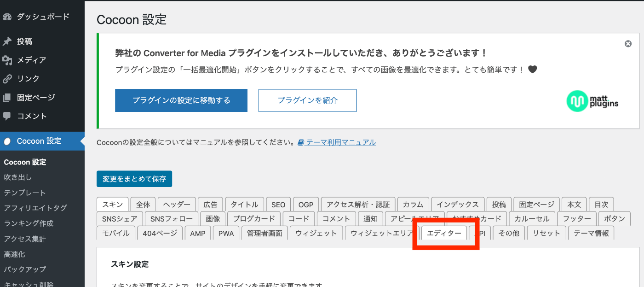This screenshot has width=644, height=287.
Task: Switch to 目次 tab
Action: (601, 205)
